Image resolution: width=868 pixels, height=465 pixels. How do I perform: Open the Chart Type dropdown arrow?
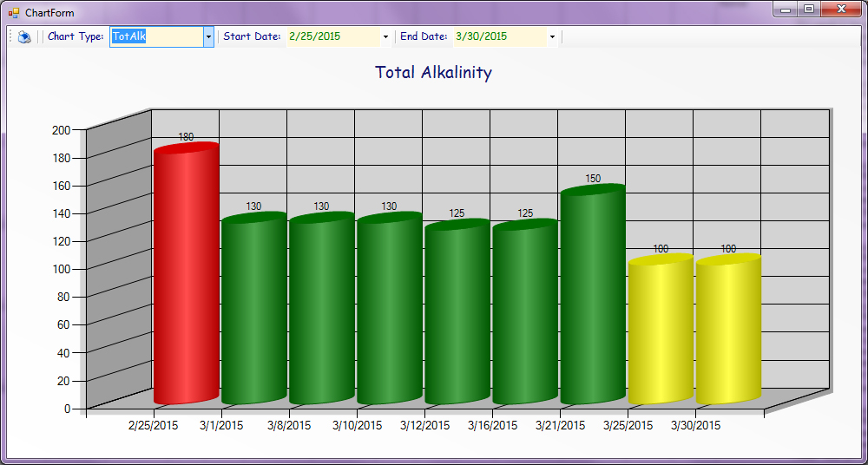click(x=208, y=37)
